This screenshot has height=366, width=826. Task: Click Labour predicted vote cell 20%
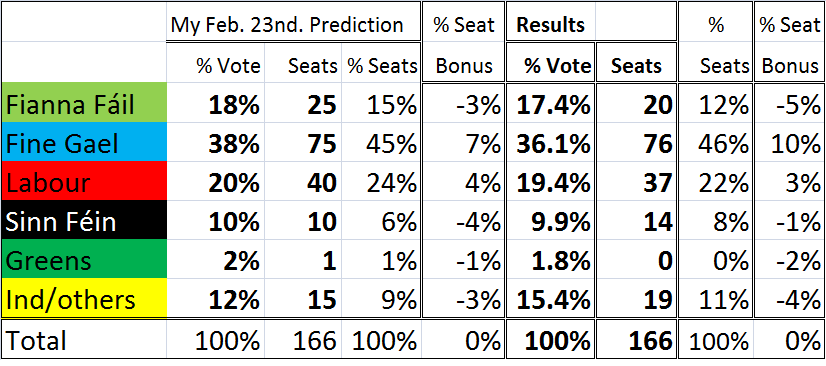tap(216, 180)
